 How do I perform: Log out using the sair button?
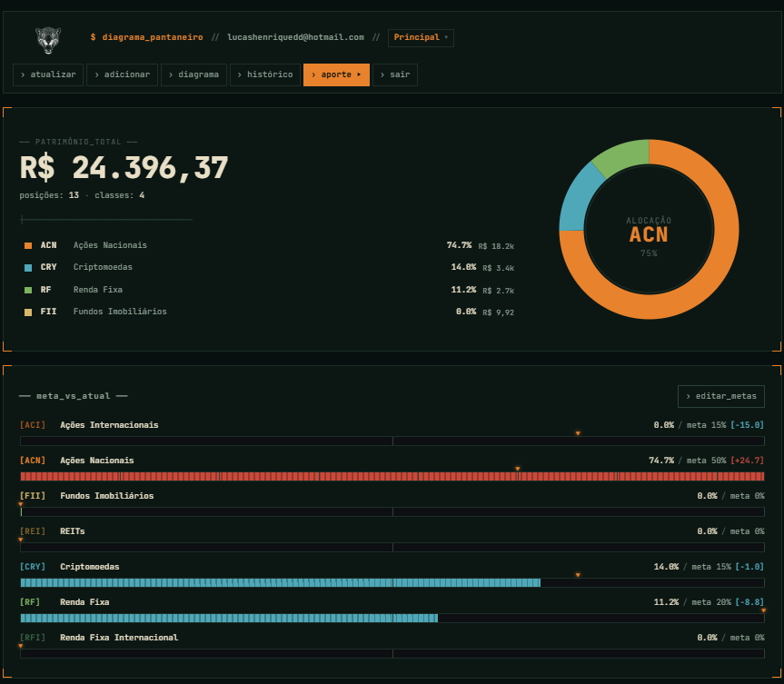tap(395, 74)
